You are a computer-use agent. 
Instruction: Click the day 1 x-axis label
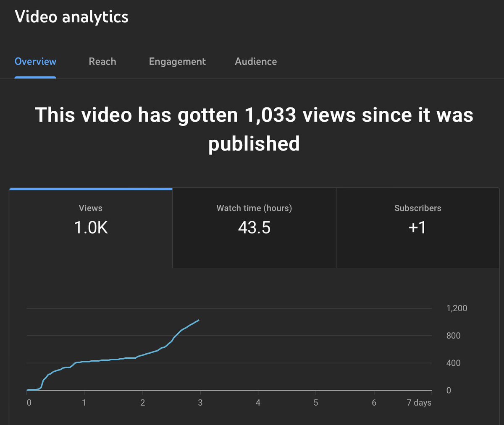pos(84,403)
